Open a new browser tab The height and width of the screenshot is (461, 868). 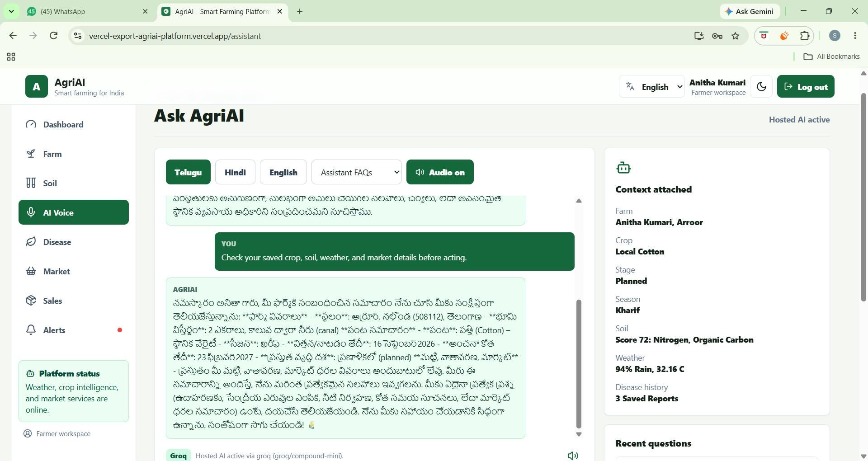(x=300, y=11)
